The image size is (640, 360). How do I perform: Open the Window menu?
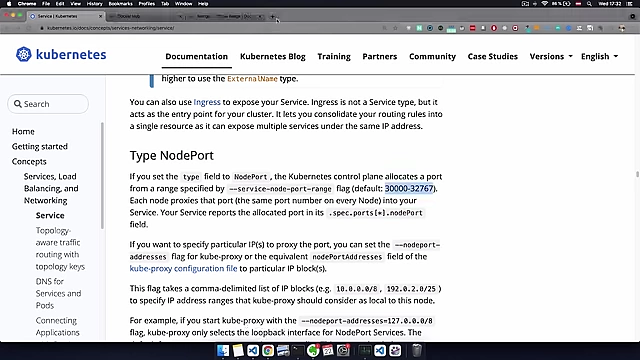(x=183, y=4)
